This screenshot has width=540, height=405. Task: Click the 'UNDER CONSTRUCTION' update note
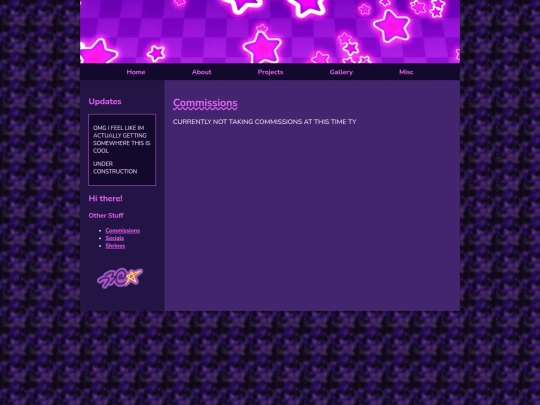pyautogui.click(x=115, y=168)
